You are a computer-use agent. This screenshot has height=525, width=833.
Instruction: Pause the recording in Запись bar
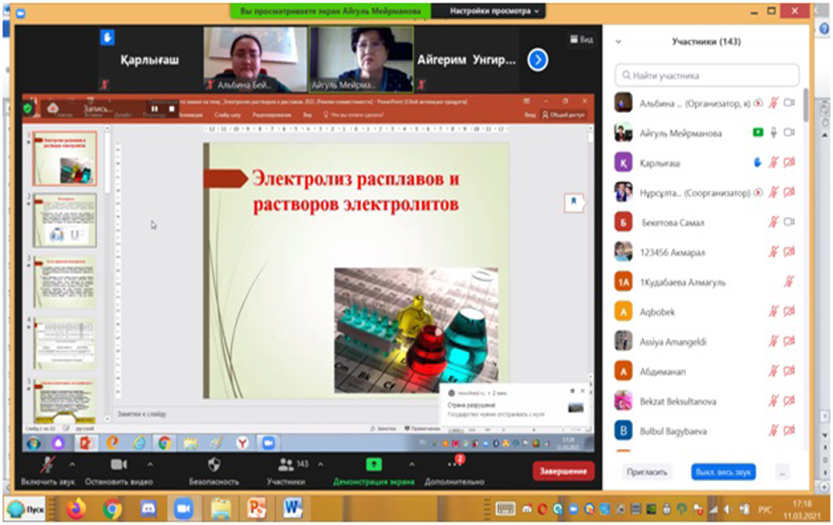(x=155, y=108)
